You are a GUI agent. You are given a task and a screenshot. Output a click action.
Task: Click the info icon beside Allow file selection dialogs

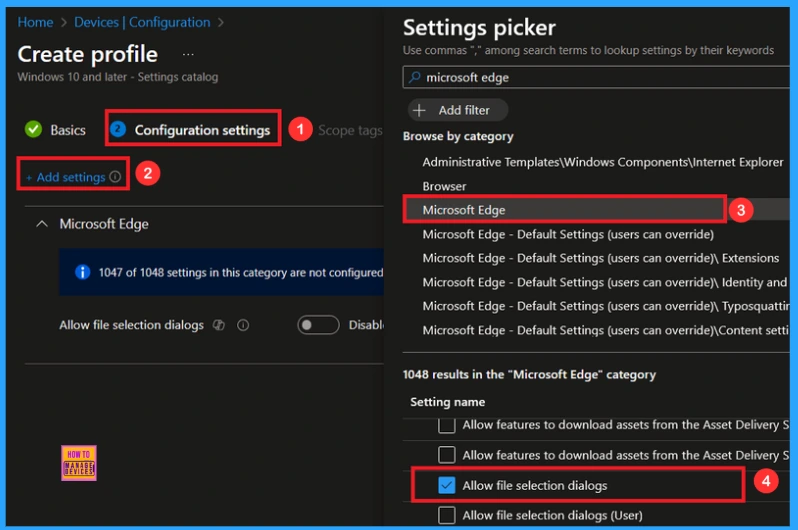[x=243, y=325]
